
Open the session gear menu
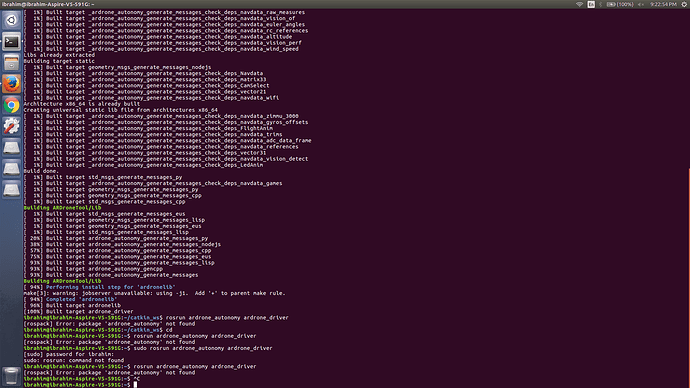tap(684, 4)
